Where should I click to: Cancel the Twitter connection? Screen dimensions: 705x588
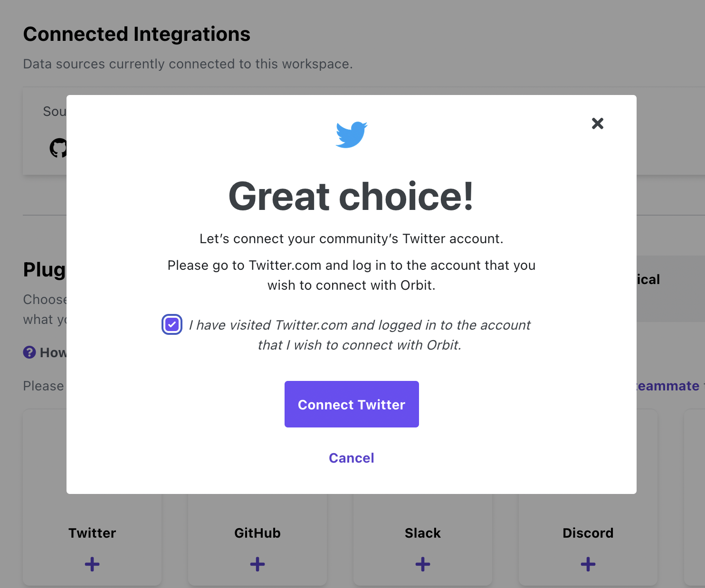pyautogui.click(x=352, y=458)
